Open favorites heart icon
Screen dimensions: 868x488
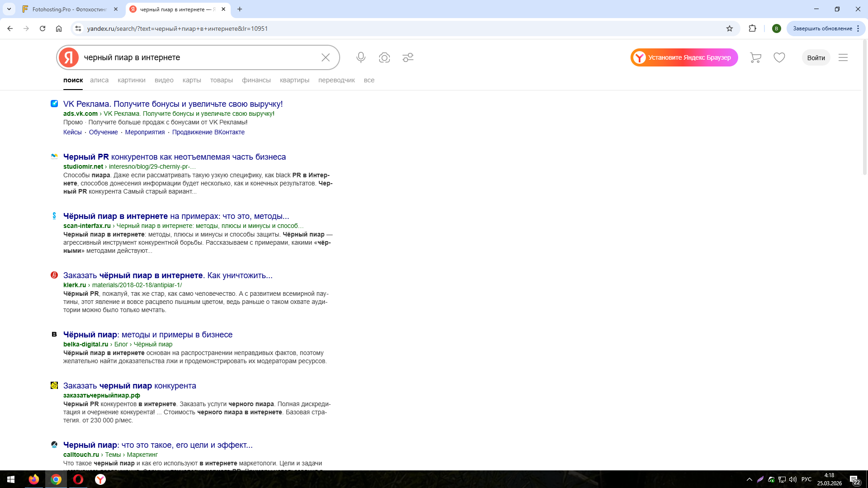(x=779, y=57)
